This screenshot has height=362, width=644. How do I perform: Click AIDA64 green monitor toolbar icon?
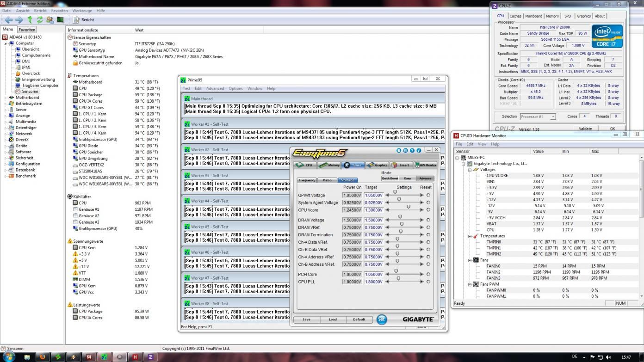pyautogui.click(x=60, y=20)
